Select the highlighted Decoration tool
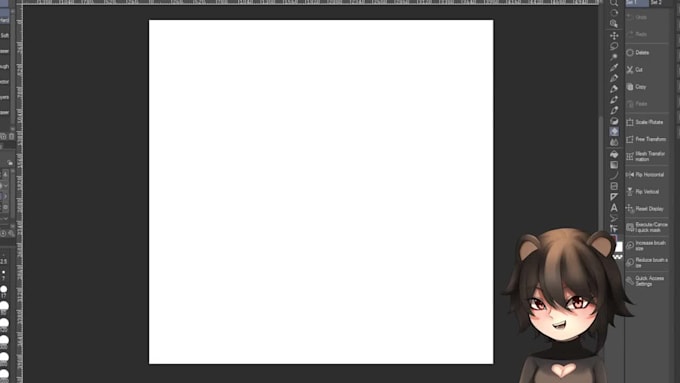 tap(614, 131)
